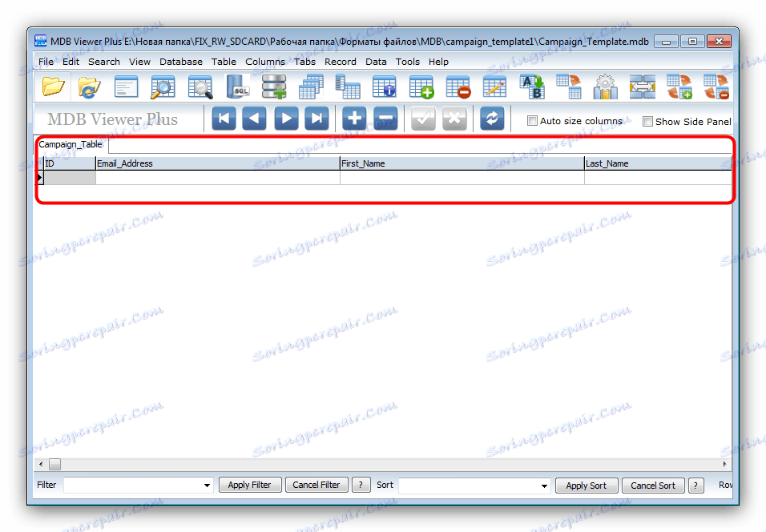Open the Tools menu
766x532 pixels.
coord(408,62)
